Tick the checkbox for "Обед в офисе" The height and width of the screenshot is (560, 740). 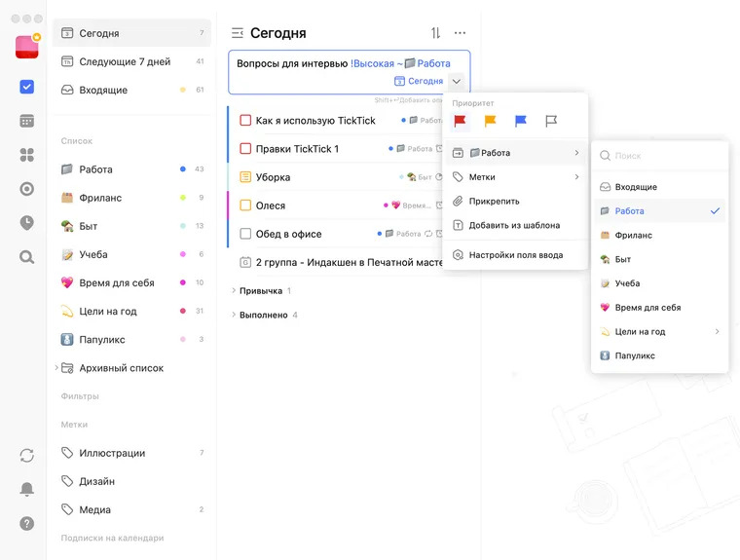pyautogui.click(x=245, y=234)
